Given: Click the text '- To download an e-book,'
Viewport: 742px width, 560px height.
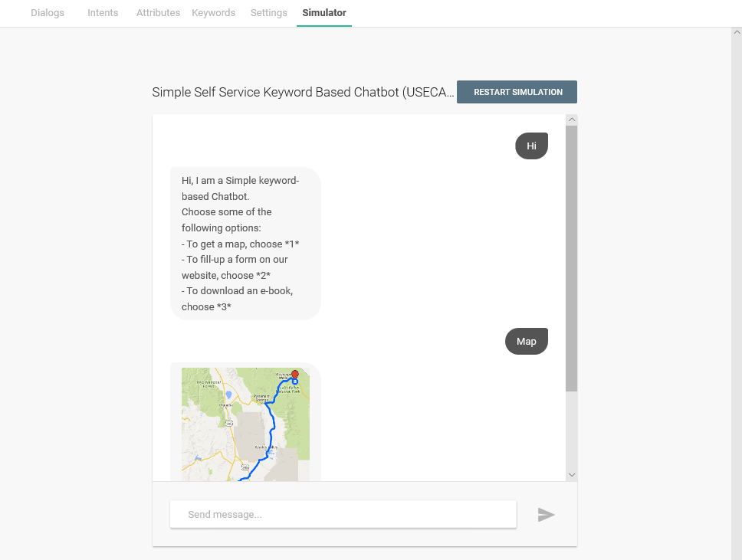Looking at the screenshot, I should click(x=237, y=291).
